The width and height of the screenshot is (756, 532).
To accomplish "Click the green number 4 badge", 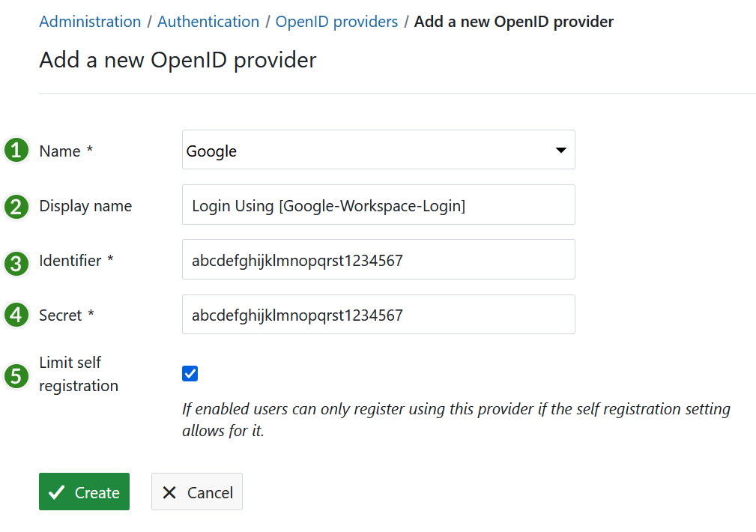I will (16, 315).
